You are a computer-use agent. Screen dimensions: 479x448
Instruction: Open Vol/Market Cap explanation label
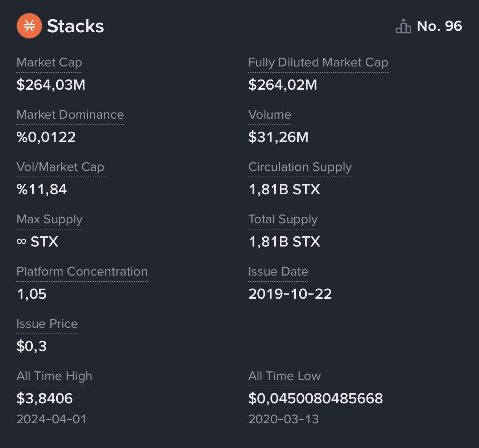tap(61, 167)
